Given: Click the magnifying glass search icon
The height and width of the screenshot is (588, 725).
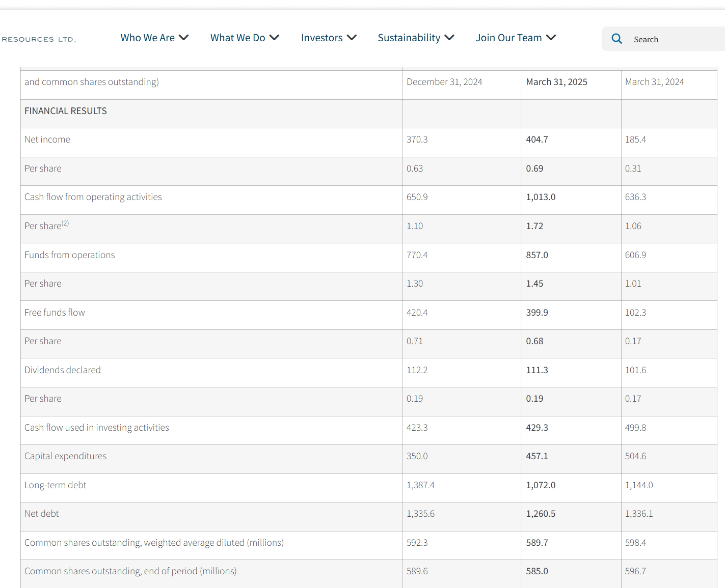Looking at the screenshot, I should tap(616, 39).
